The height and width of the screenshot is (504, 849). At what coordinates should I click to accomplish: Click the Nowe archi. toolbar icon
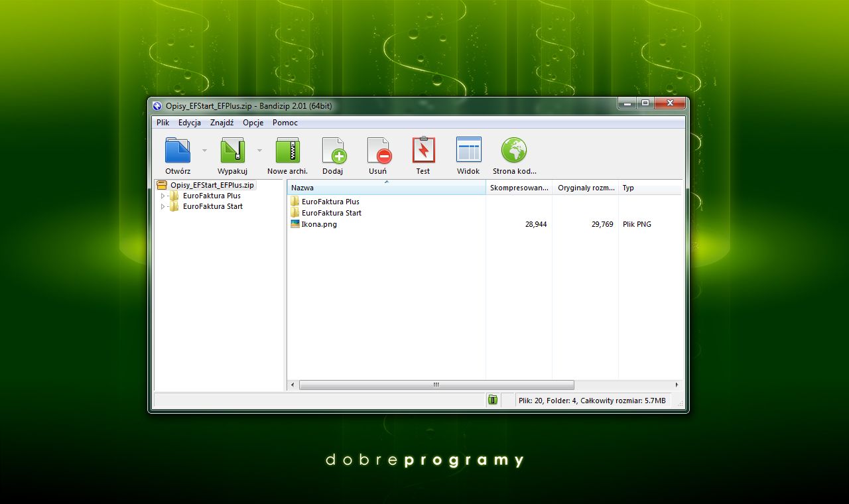[288, 150]
